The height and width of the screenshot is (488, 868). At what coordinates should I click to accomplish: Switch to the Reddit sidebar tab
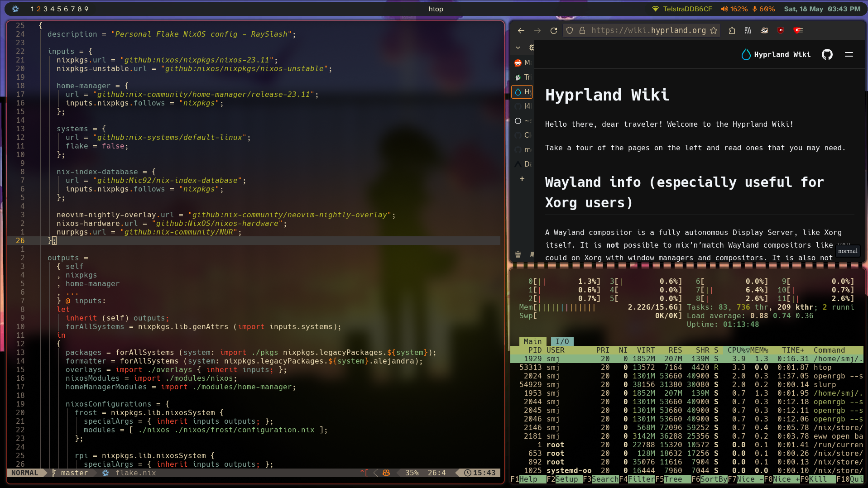click(x=522, y=62)
